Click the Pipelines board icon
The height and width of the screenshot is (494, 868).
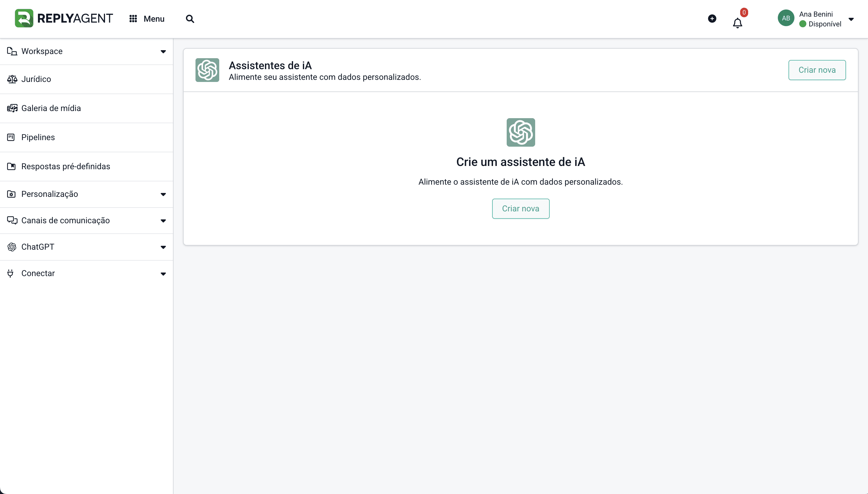[11, 137]
